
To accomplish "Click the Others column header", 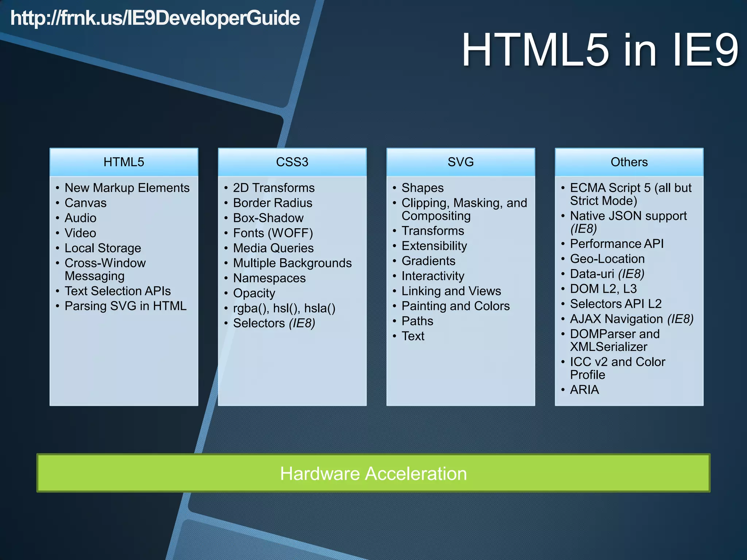I will [629, 162].
